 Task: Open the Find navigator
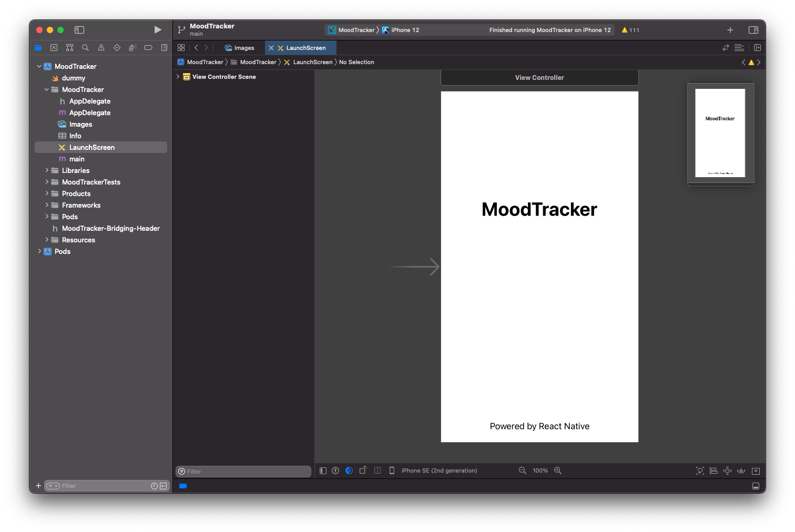point(85,47)
